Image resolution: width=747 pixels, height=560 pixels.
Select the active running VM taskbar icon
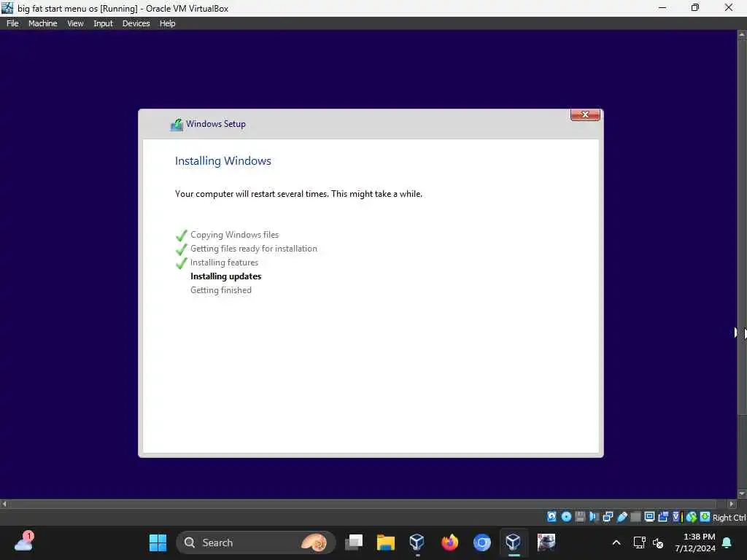(514, 542)
